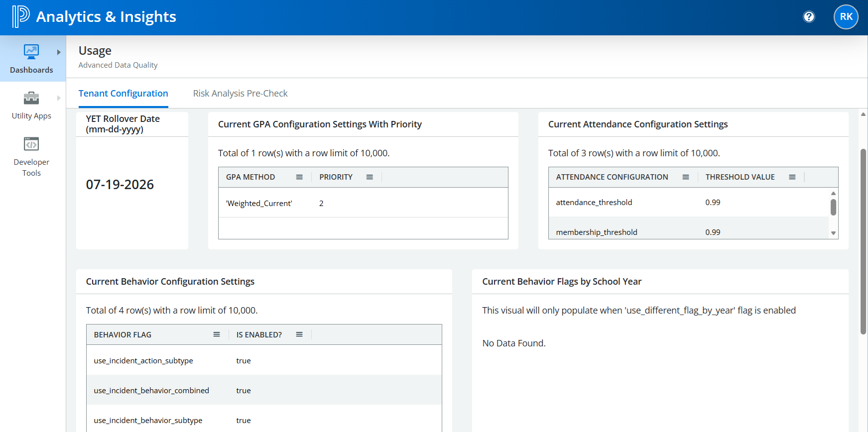Open Developer Tools in the sidebar
The image size is (868, 432).
pos(31,144)
